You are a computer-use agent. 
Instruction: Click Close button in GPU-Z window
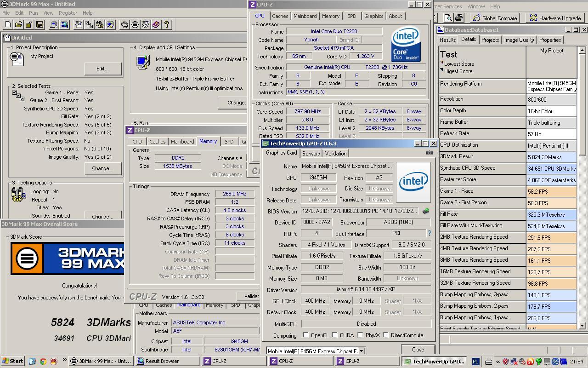pos(418,350)
